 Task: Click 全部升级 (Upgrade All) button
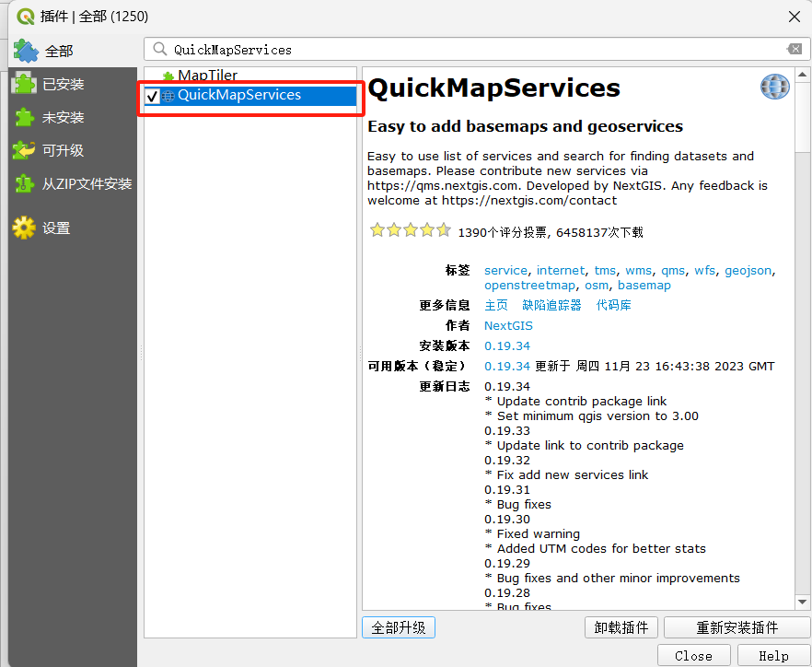click(399, 627)
